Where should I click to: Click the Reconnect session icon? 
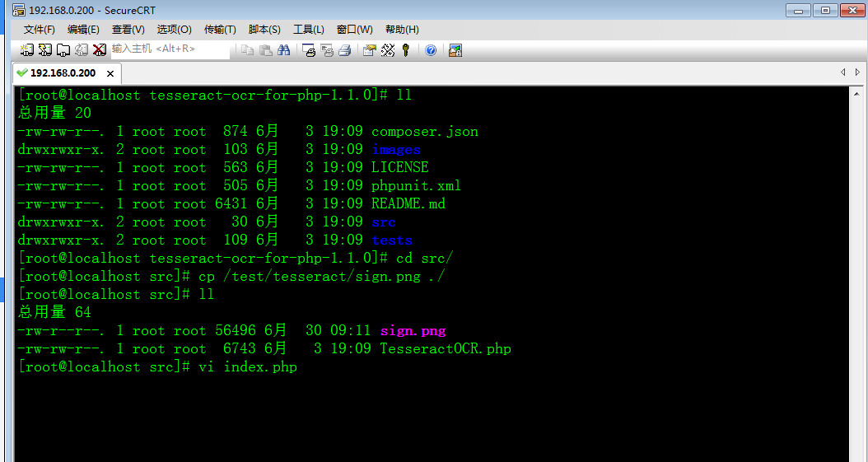(x=82, y=50)
